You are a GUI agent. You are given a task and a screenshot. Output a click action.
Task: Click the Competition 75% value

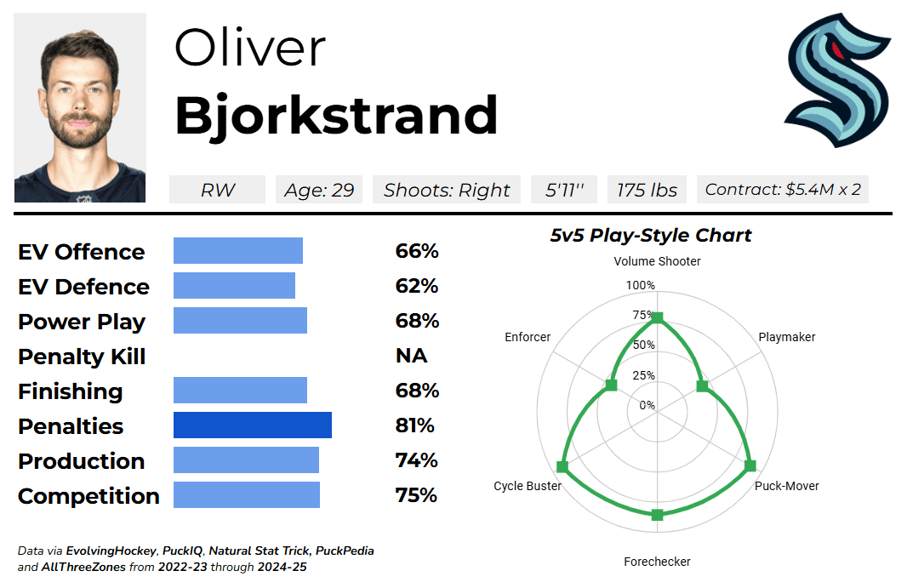(x=416, y=495)
